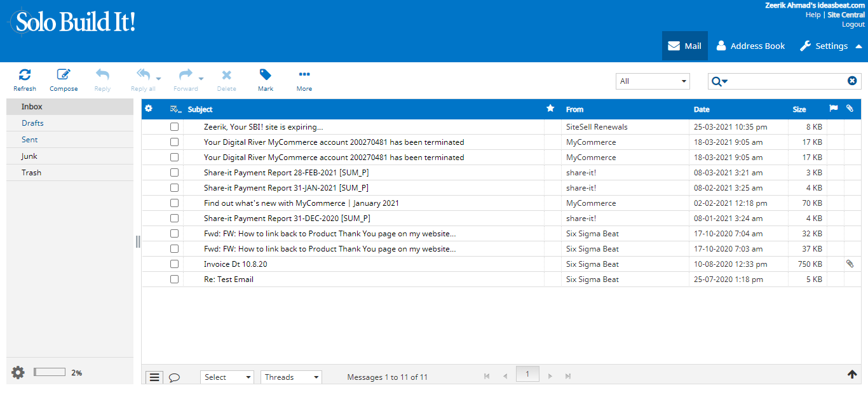Sort by the From column header
Viewport: 868px width, 397px height.
574,109
